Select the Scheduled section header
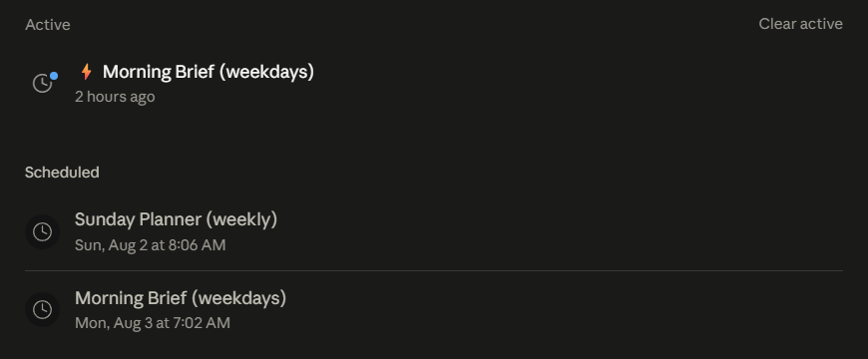The height and width of the screenshot is (359, 868). tap(62, 173)
